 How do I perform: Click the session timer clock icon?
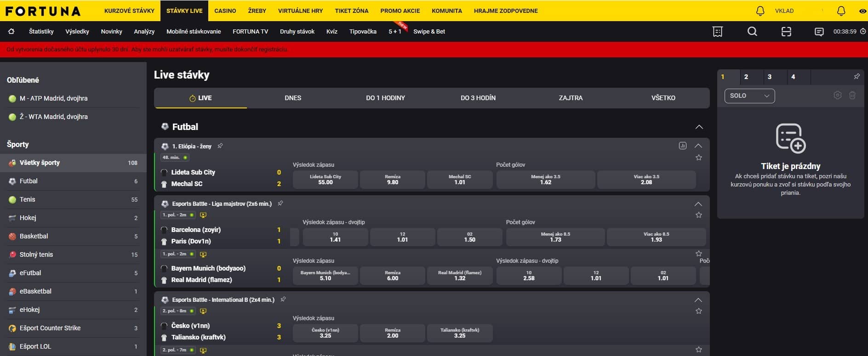click(863, 31)
